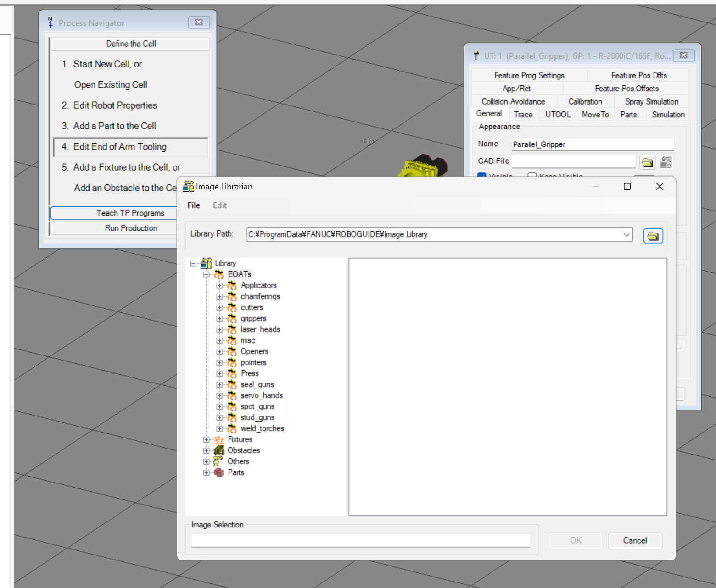Open the Library Path dropdown

[626, 235]
